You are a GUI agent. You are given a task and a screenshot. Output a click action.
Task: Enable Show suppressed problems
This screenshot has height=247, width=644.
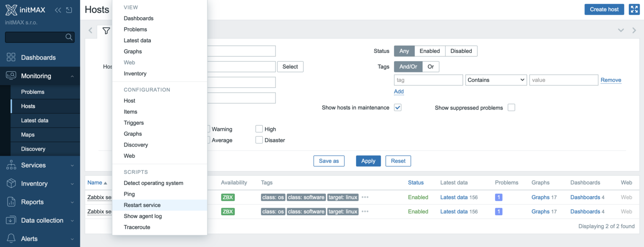pos(511,107)
